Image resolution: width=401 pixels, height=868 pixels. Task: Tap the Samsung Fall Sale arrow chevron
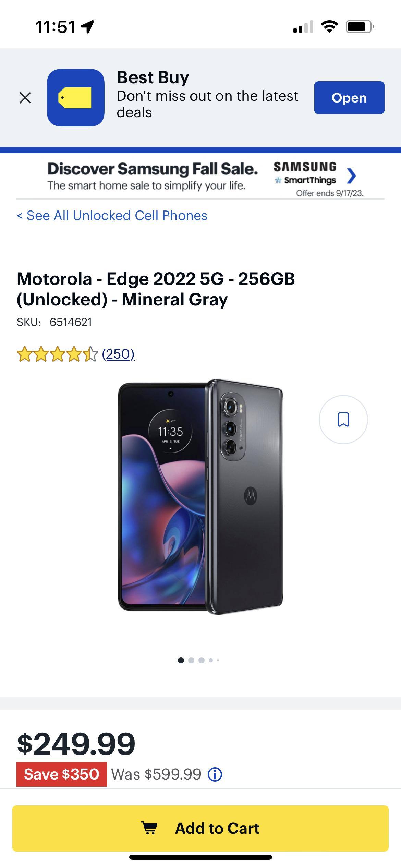pyautogui.click(x=351, y=176)
